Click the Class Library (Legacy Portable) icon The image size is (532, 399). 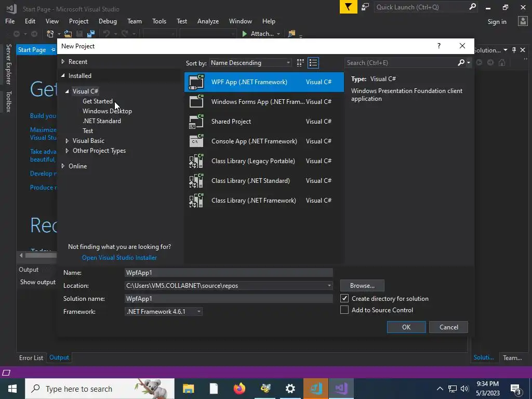(196, 161)
